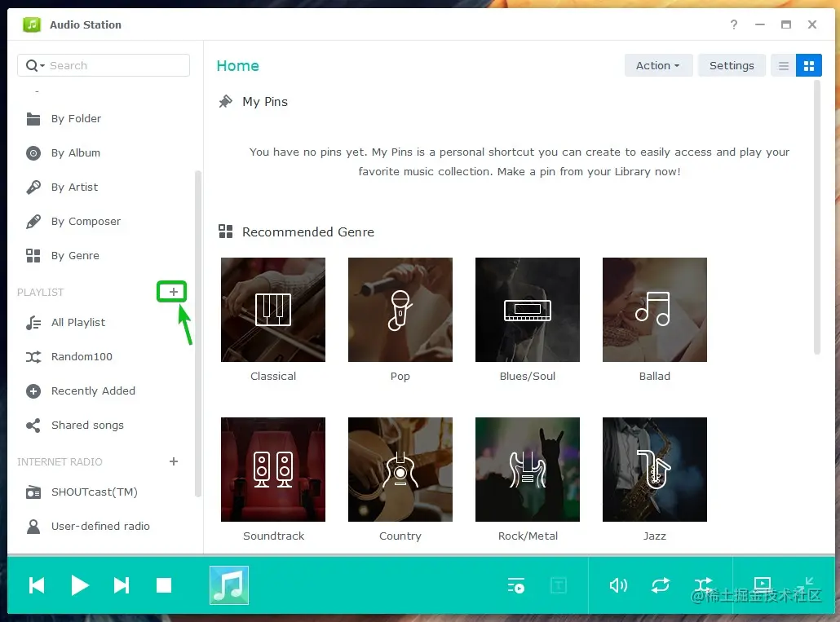Screen dimensions: 840x622
Task: Click the Recommended Genre heading
Action: pos(308,232)
